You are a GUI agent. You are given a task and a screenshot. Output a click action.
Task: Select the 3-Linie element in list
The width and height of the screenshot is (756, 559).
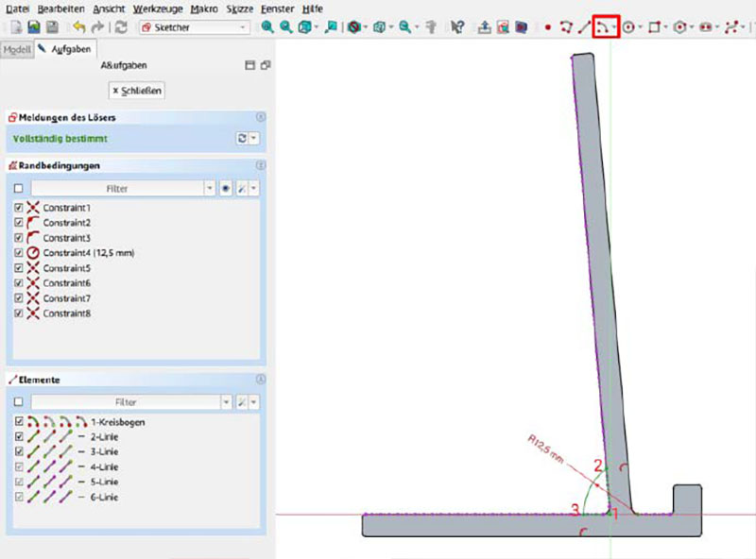(103, 451)
